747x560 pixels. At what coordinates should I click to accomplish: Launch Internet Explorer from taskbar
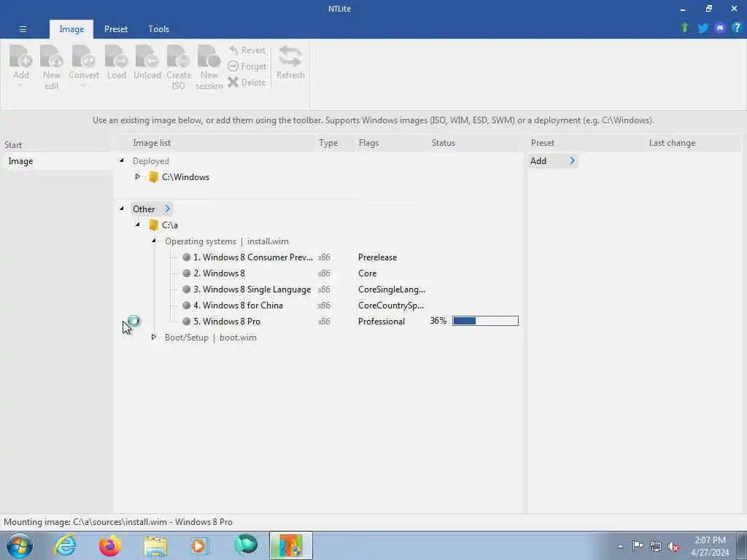click(x=65, y=545)
